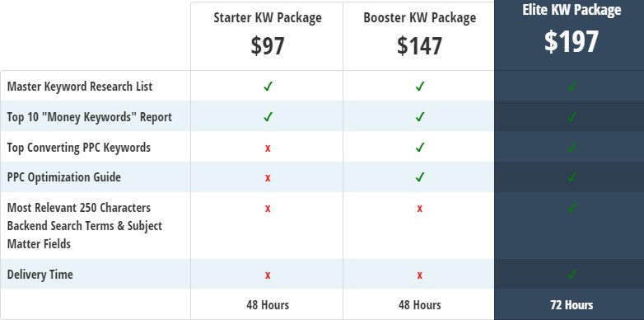Click Booster checkmark for PPC Optimization Guide

tap(419, 177)
